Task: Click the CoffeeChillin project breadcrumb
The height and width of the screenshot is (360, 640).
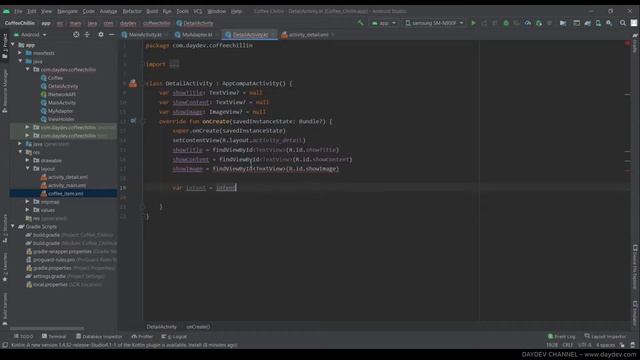Action: (20, 23)
